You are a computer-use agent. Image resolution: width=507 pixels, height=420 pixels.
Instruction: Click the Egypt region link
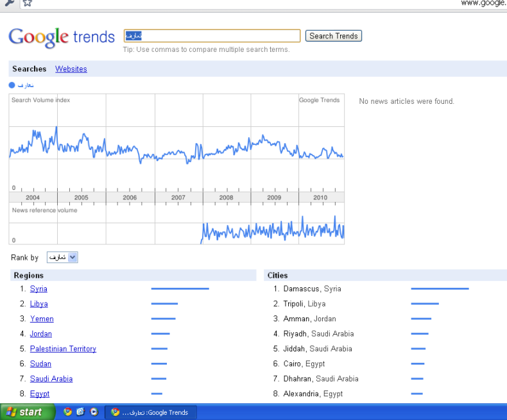pos(40,394)
